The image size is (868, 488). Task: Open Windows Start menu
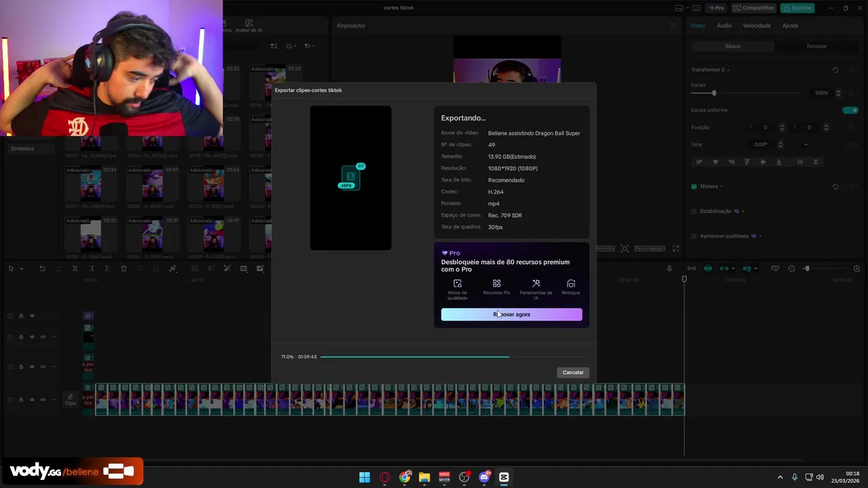tap(364, 477)
